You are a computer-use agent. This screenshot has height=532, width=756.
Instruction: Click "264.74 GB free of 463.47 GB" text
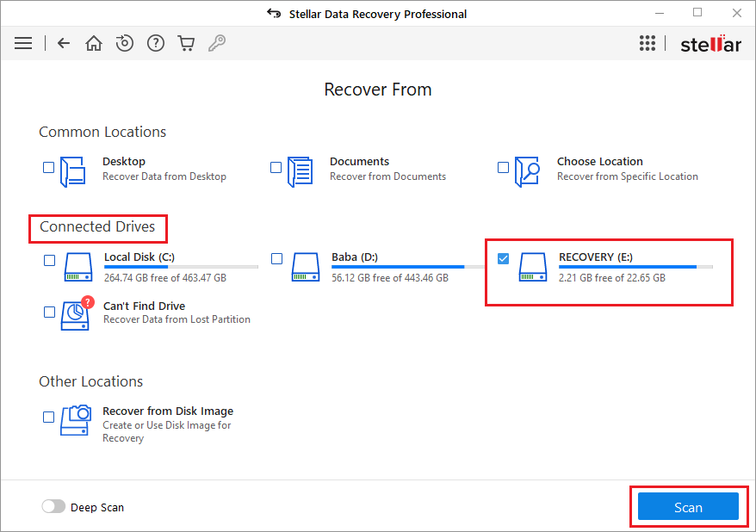(x=165, y=278)
